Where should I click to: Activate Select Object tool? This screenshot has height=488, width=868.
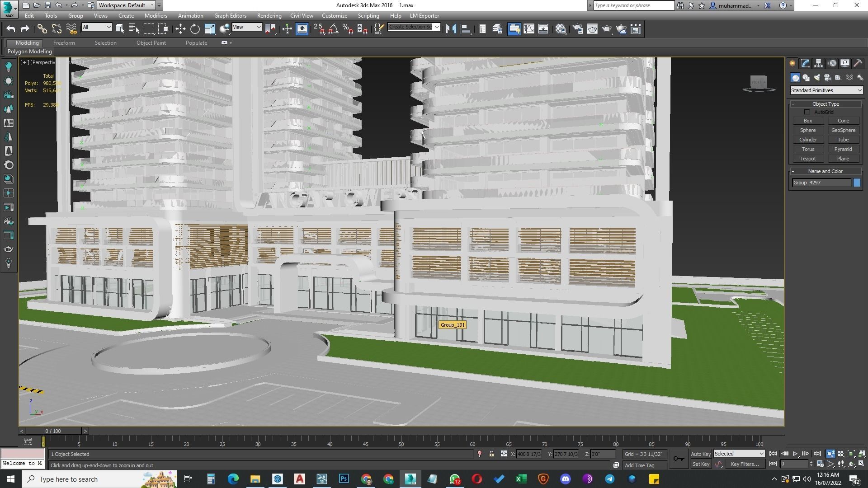pyautogui.click(x=120, y=29)
